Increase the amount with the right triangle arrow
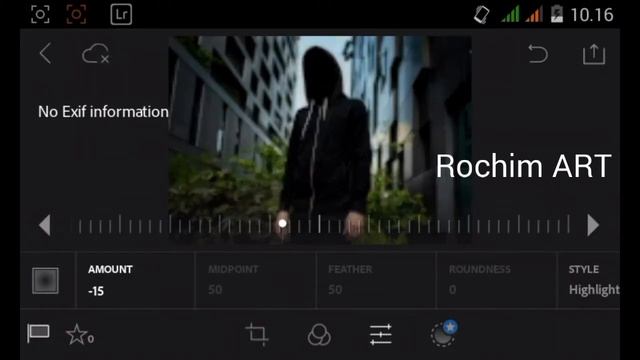 [x=593, y=225]
